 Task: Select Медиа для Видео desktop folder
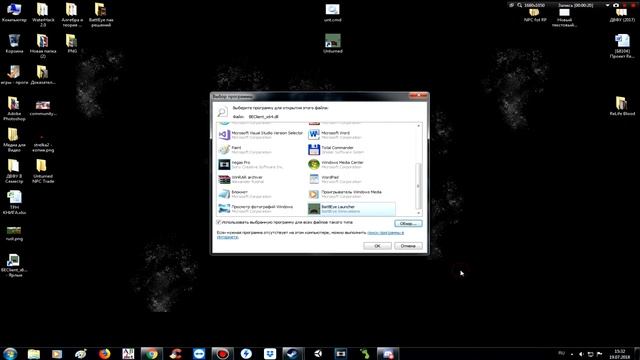coord(14,140)
